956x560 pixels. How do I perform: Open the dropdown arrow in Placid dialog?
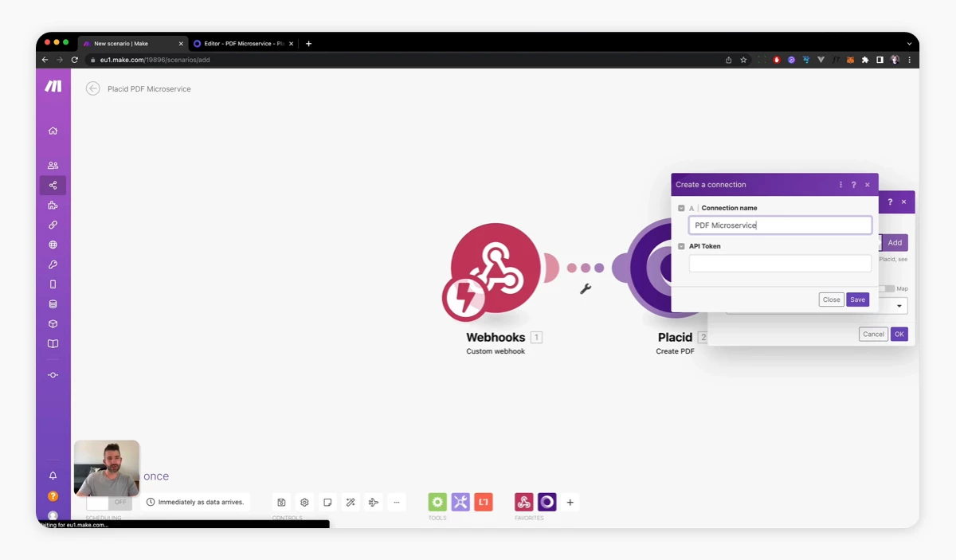click(899, 306)
